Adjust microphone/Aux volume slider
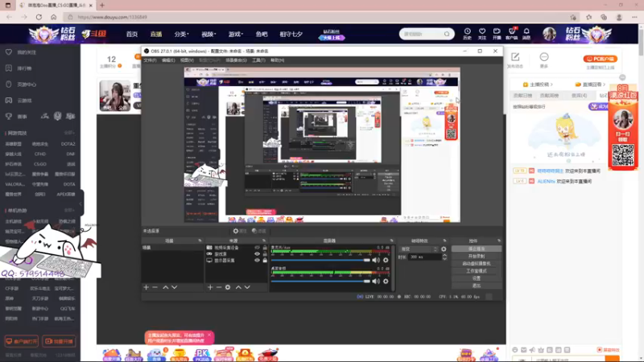Viewport: 644px width, 362px height. tap(320, 260)
